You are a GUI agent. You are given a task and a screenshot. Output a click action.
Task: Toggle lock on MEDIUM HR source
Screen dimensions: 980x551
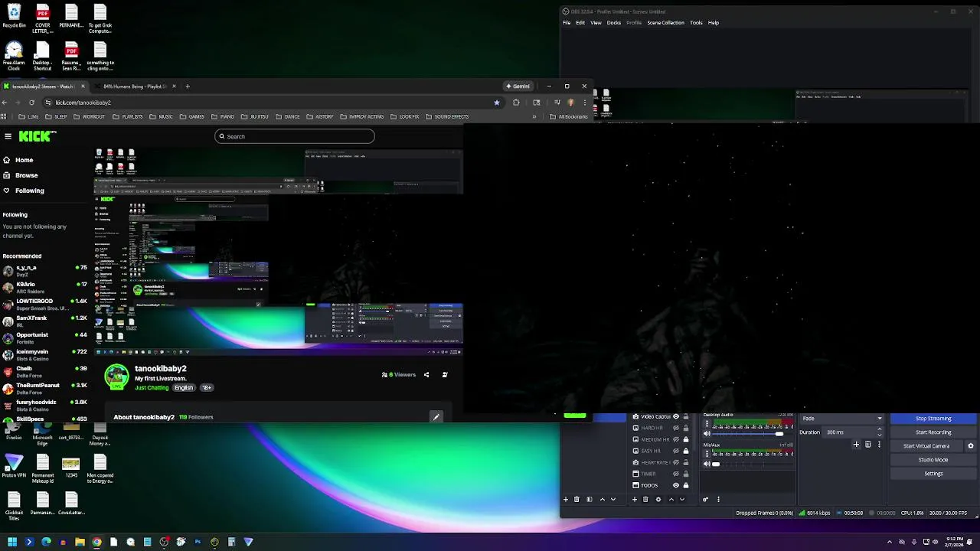coord(686,439)
